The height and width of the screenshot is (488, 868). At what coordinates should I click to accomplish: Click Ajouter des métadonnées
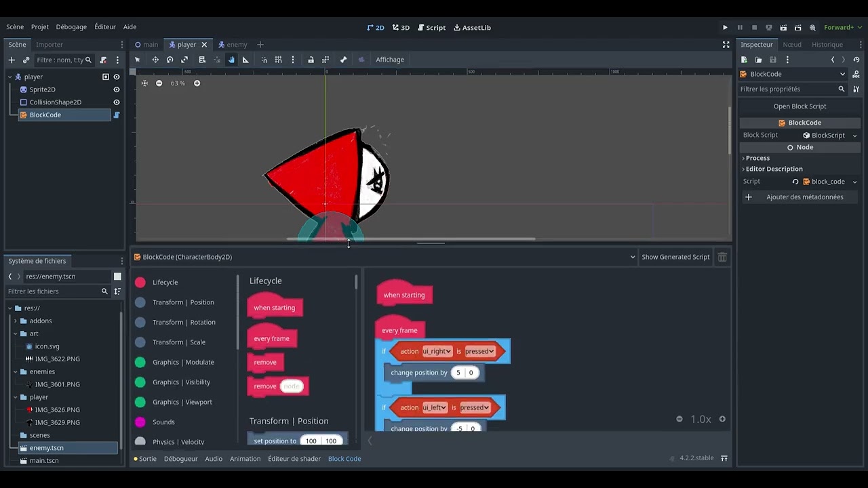pyautogui.click(x=800, y=197)
